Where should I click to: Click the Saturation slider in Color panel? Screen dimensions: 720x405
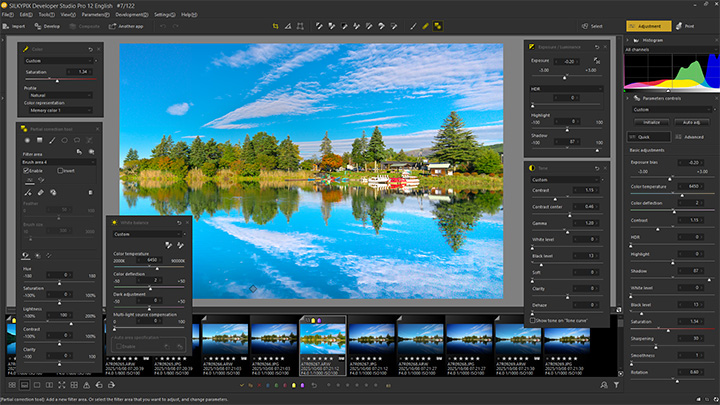click(x=57, y=78)
